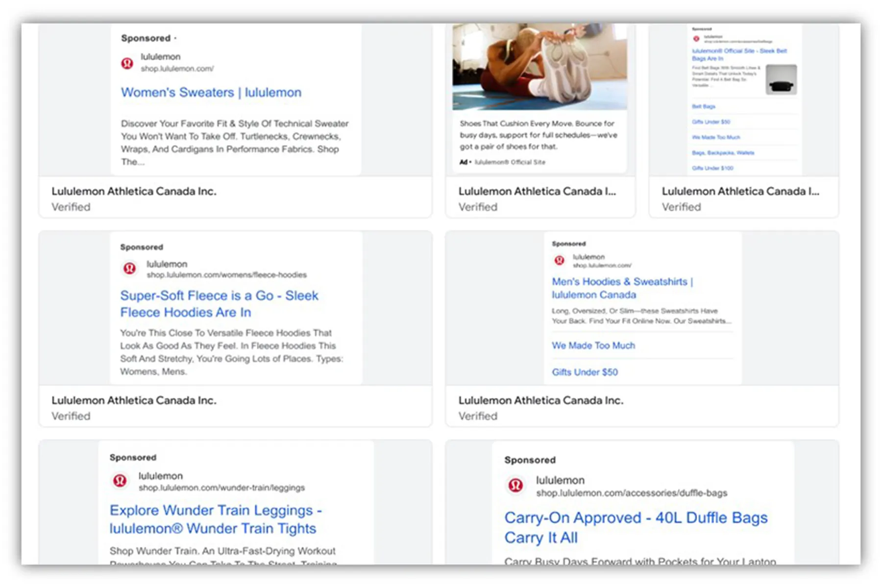
Task: Click Belt Bags sitelink in the small ad
Action: pos(704,106)
